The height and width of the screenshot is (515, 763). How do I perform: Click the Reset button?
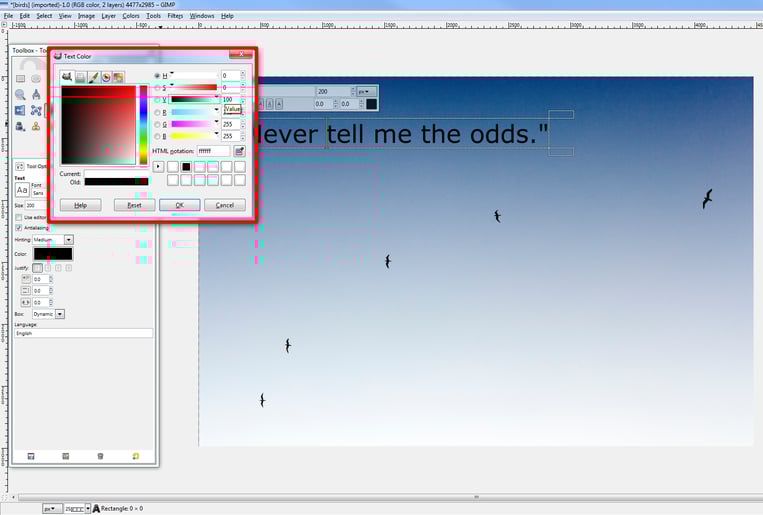(134, 205)
